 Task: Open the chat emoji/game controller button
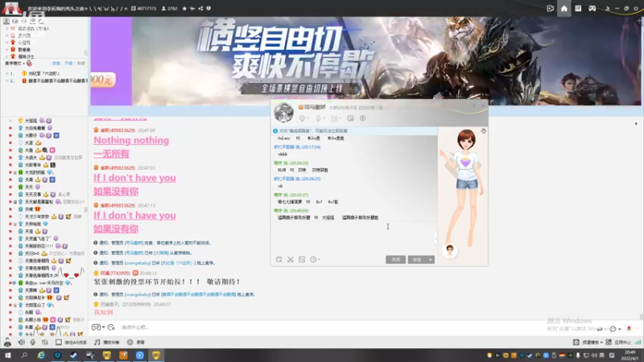click(96, 327)
